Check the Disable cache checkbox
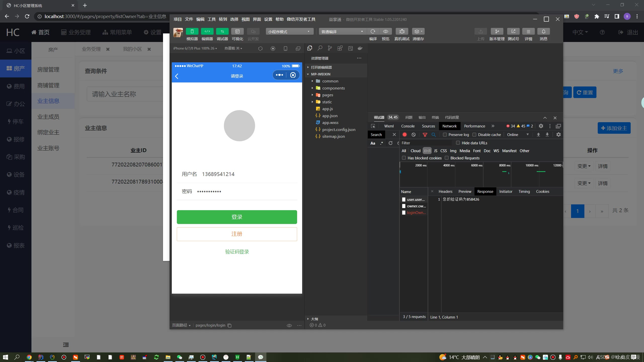 [x=474, y=135]
